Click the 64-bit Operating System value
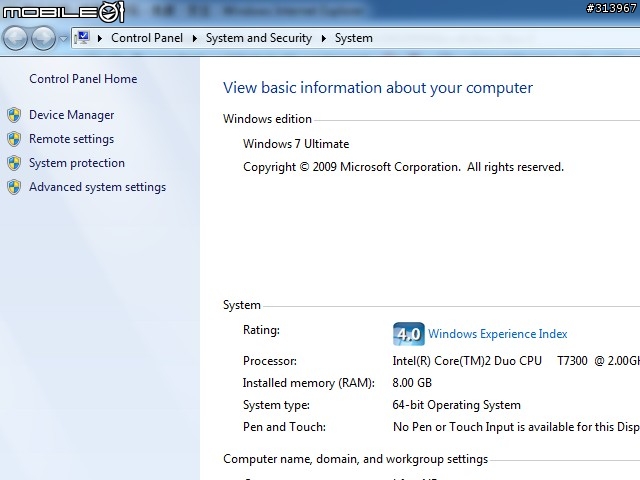 pos(456,405)
